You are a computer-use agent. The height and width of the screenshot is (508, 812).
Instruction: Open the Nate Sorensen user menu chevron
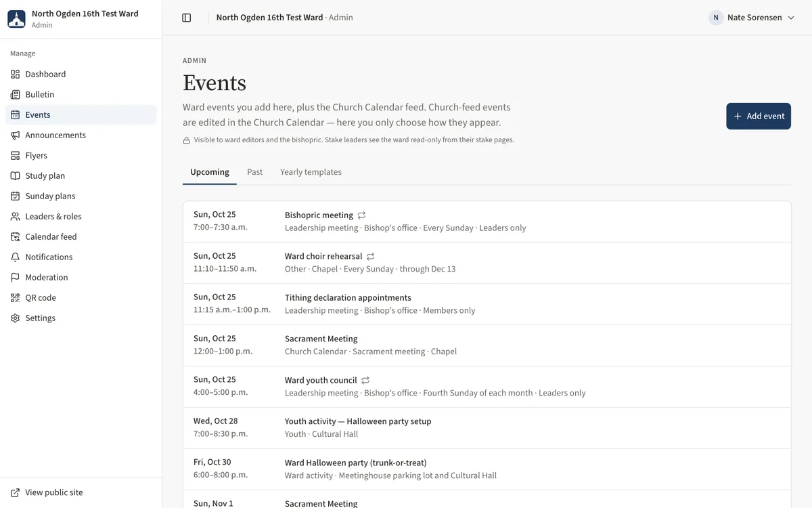pyautogui.click(x=790, y=18)
